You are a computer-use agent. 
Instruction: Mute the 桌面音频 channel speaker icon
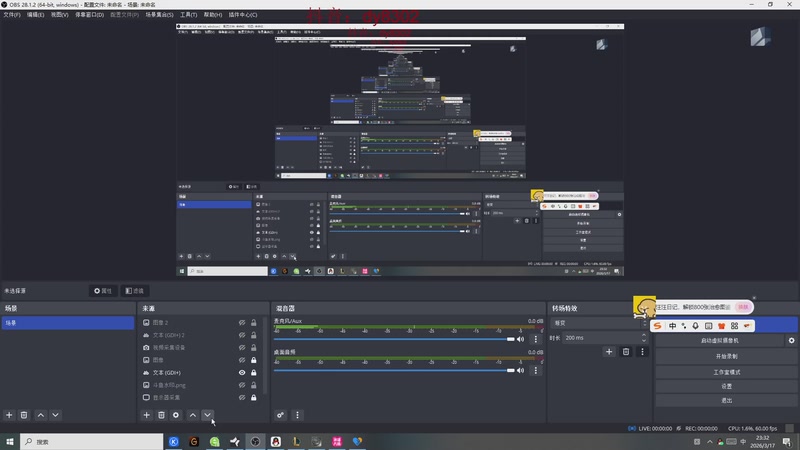coord(520,370)
